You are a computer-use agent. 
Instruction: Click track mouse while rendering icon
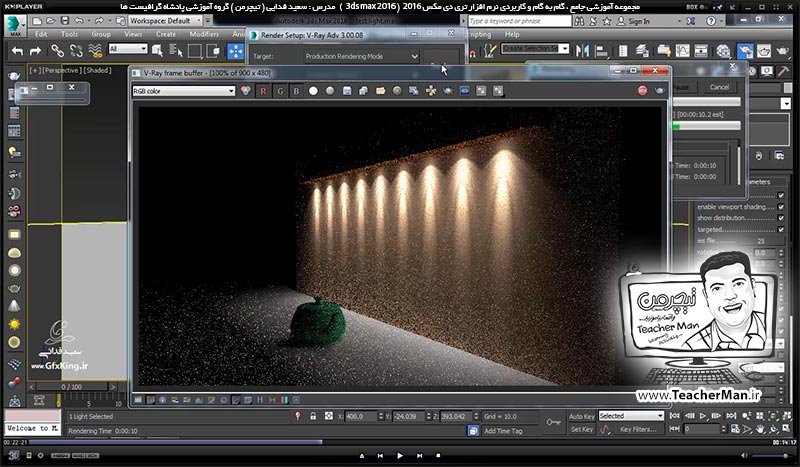(431, 91)
